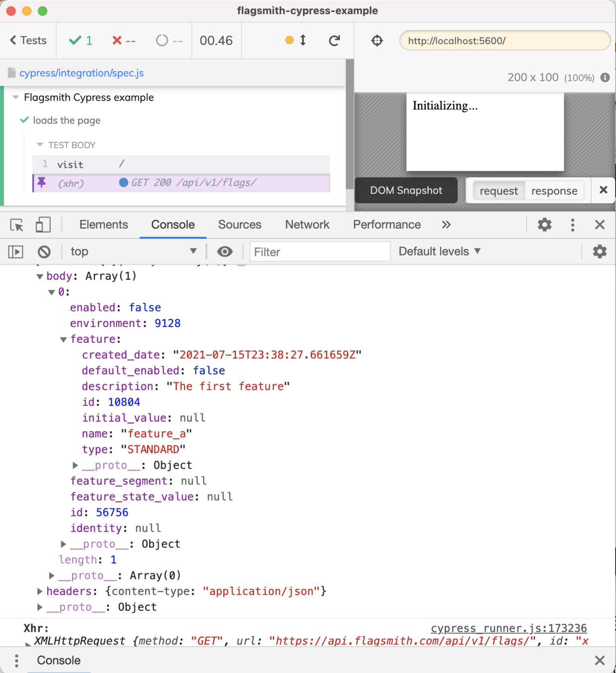Clear the console with block icon
The height and width of the screenshot is (673, 616).
point(44,252)
